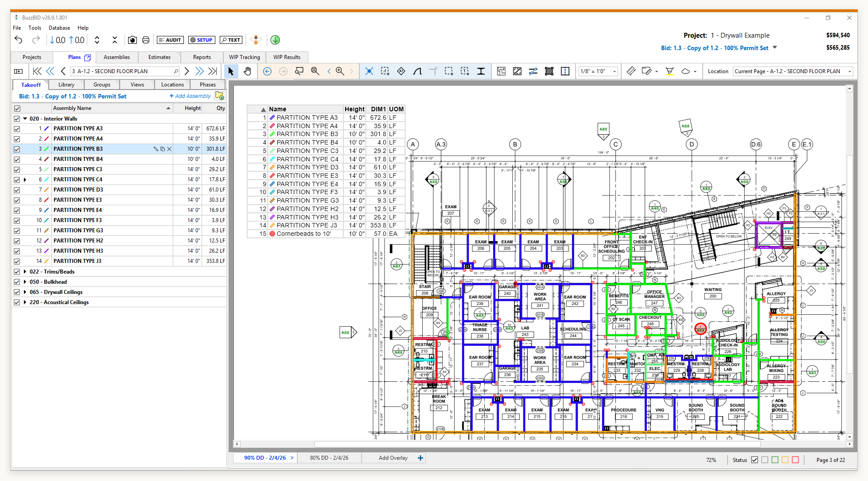Uncheck the PARTITION TYPE A3 checkbox
This screenshot has width=868, height=481.
coord(17,129)
